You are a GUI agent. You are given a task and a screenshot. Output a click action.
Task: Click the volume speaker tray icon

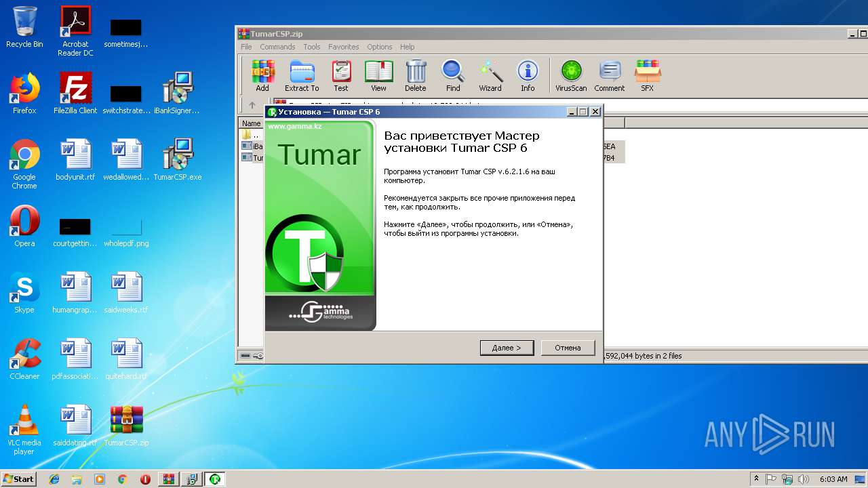(x=804, y=479)
